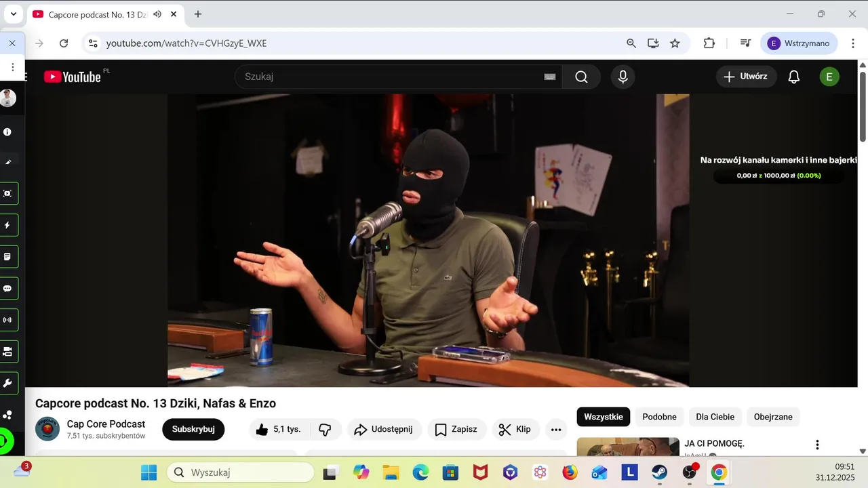Click the page vertical scrollbar thumb
The image size is (868, 488).
coord(863,106)
